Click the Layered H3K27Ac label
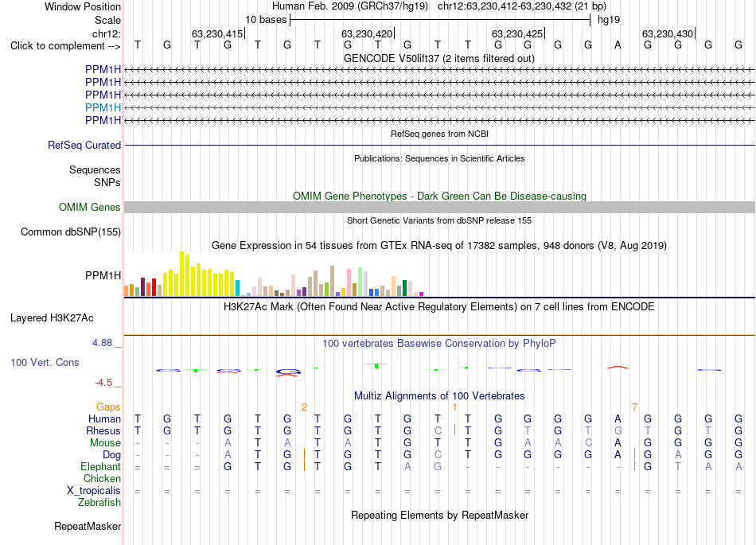The image size is (756, 545). (x=52, y=318)
